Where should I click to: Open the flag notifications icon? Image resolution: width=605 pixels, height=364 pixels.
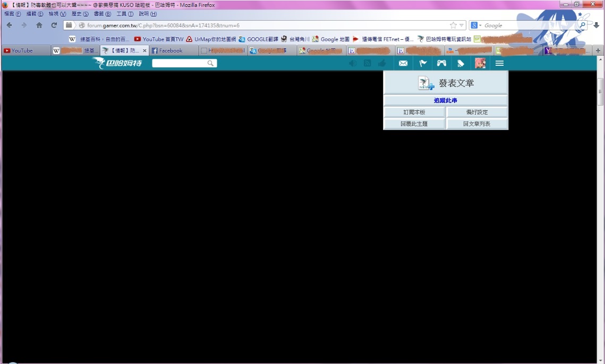[423, 63]
